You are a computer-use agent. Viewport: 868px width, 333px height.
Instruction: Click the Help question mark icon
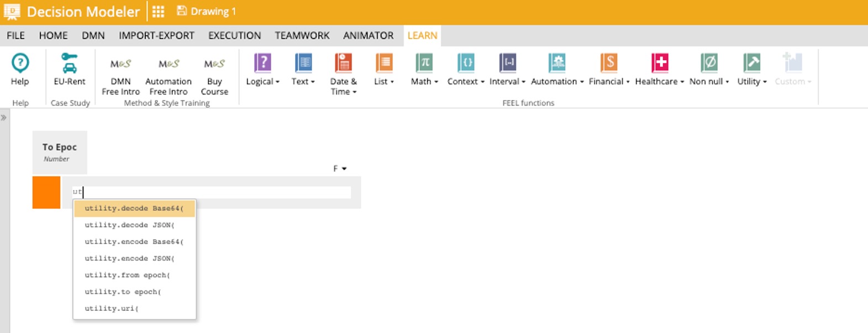(20, 64)
